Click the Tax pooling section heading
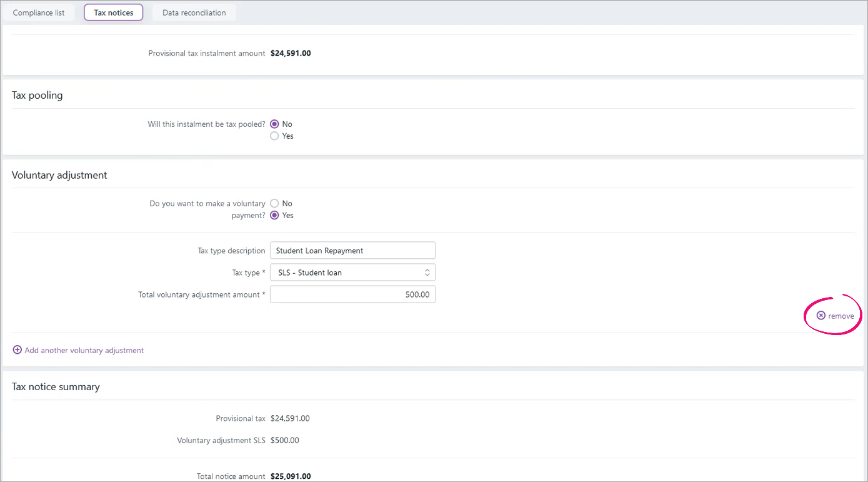The image size is (868, 482). point(37,96)
